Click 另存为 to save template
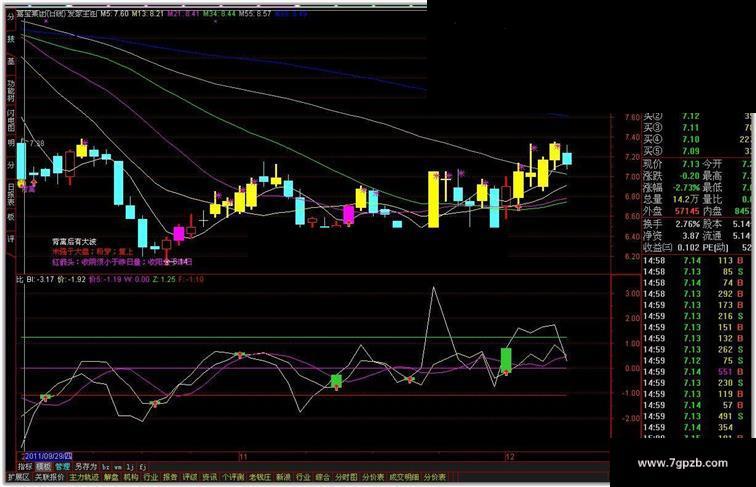The width and height of the screenshot is (756, 487). pos(86,467)
